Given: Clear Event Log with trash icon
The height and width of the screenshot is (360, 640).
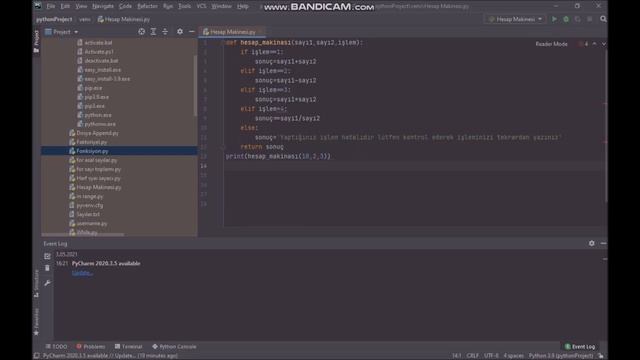Looking at the screenshot, I should coord(47,268).
